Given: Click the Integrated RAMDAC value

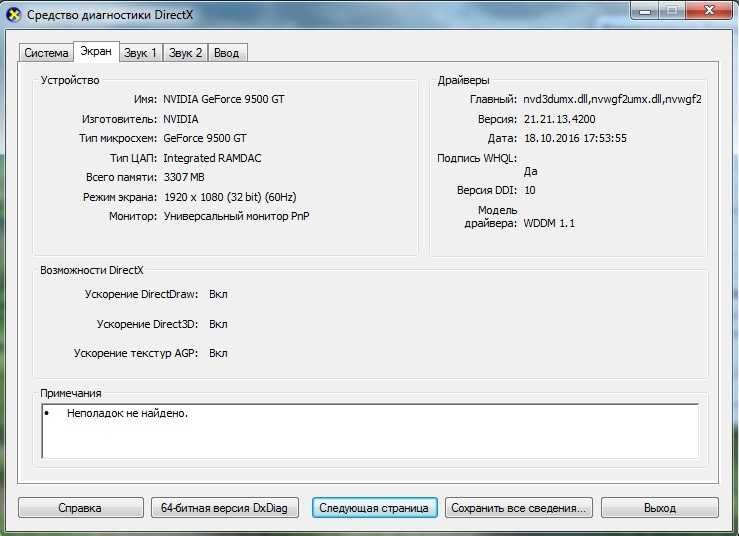Looking at the screenshot, I should click(x=212, y=158).
